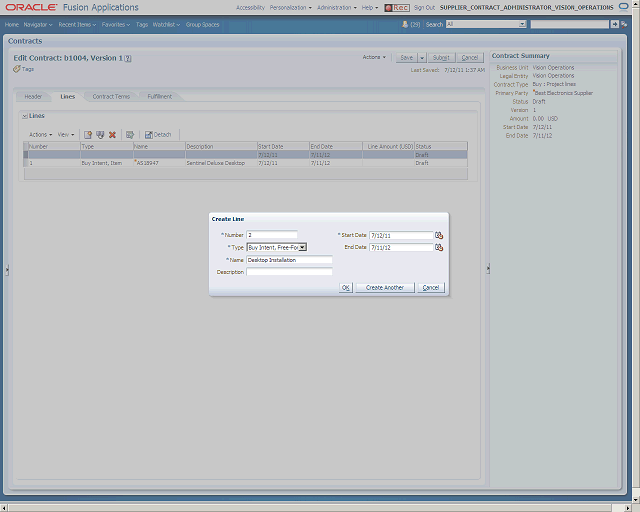
Task: Click the advanced search icon at far right
Action: (x=624, y=24)
